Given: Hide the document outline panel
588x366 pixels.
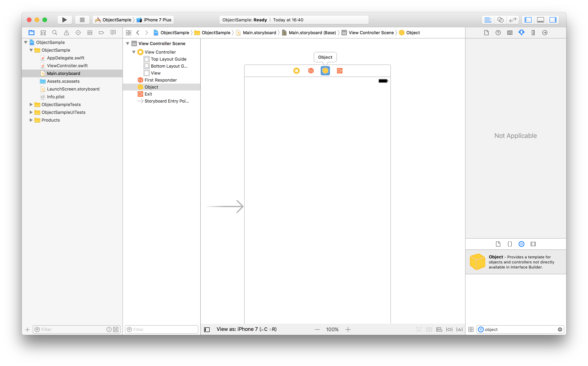Looking at the screenshot, I should pyautogui.click(x=207, y=329).
